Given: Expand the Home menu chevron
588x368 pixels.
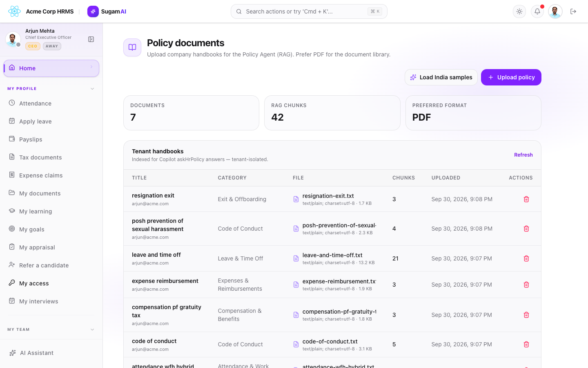Looking at the screenshot, I should click(x=91, y=67).
